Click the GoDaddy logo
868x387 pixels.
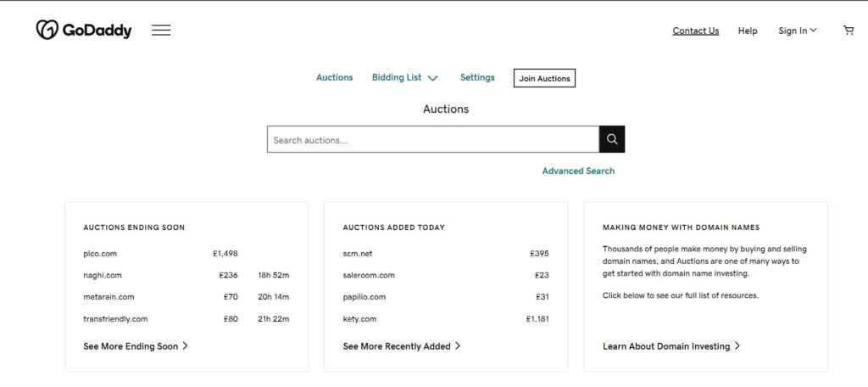click(x=84, y=30)
